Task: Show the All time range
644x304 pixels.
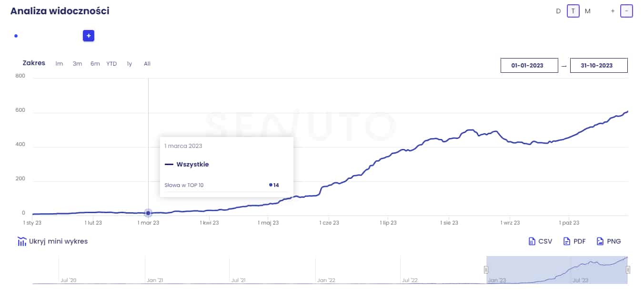Action: tap(147, 64)
